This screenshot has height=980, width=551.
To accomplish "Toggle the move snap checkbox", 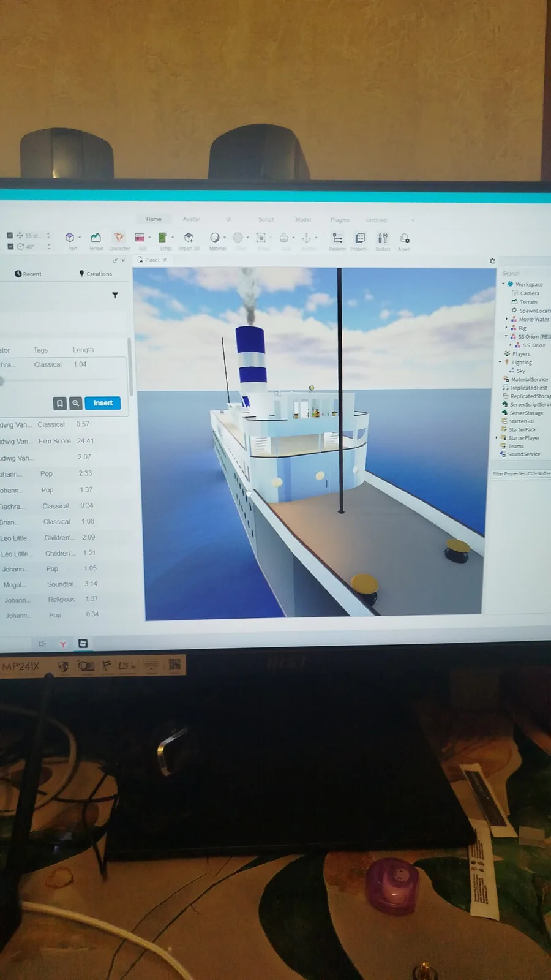I will tap(10, 235).
